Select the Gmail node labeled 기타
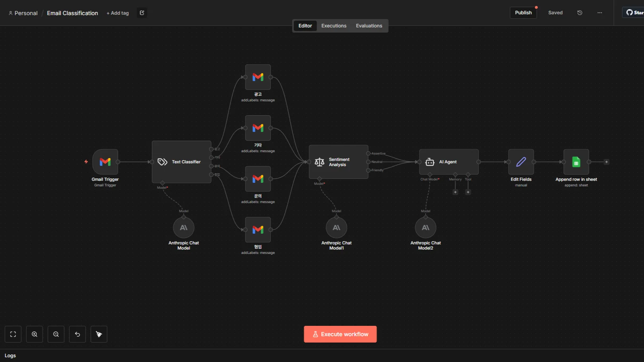Image resolution: width=644 pixels, height=362 pixels. [258, 128]
